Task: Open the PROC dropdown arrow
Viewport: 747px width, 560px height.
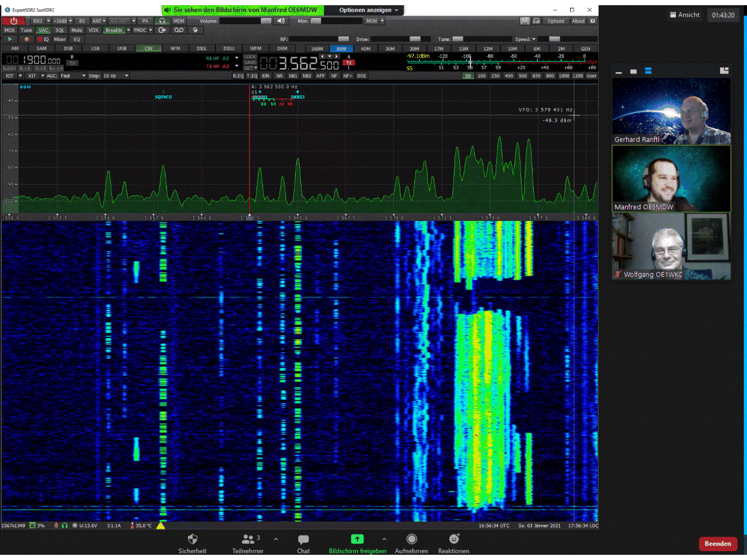Action: point(150,30)
